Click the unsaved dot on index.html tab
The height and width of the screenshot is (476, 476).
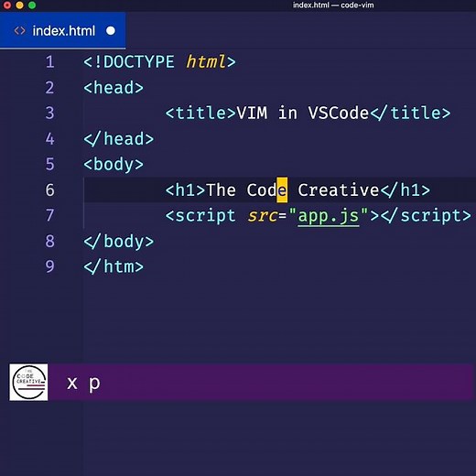(111, 31)
